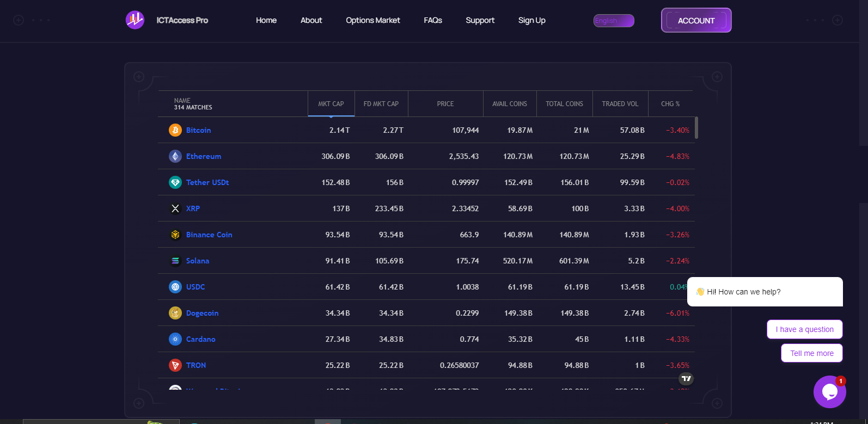Viewport: 868px width, 424px height.
Task: Open the Solana link
Action: click(198, 261)
